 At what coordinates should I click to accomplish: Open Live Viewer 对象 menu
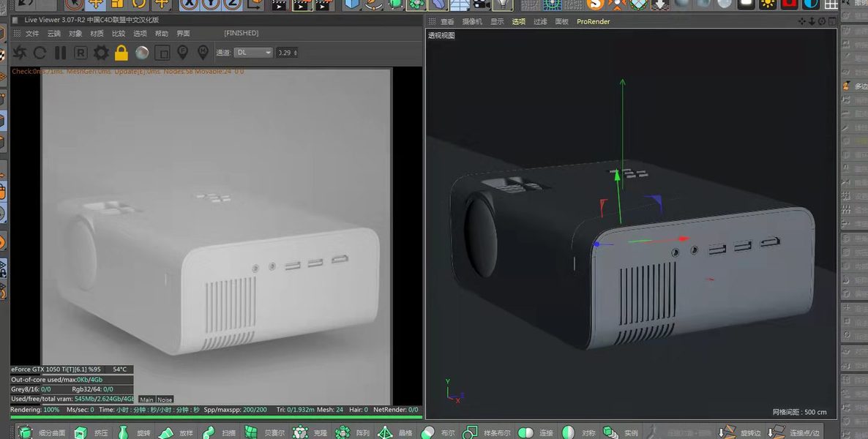click(x=75, y=34)
